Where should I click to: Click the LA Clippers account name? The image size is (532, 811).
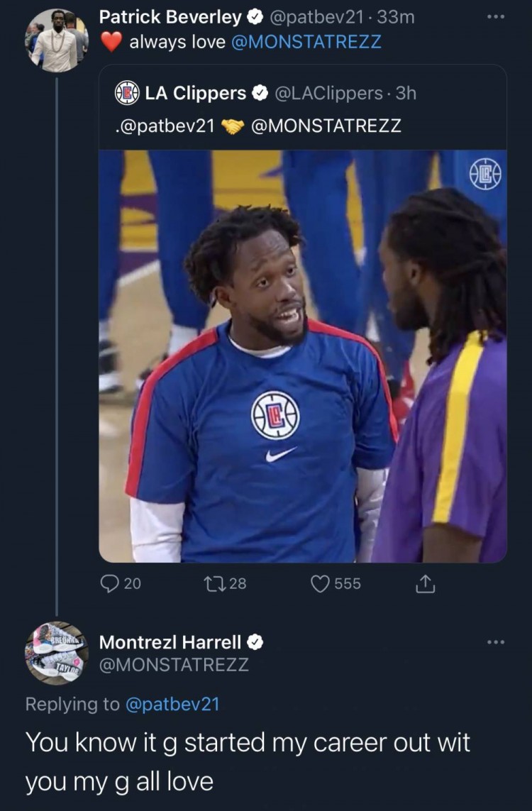tap(195, 93)
